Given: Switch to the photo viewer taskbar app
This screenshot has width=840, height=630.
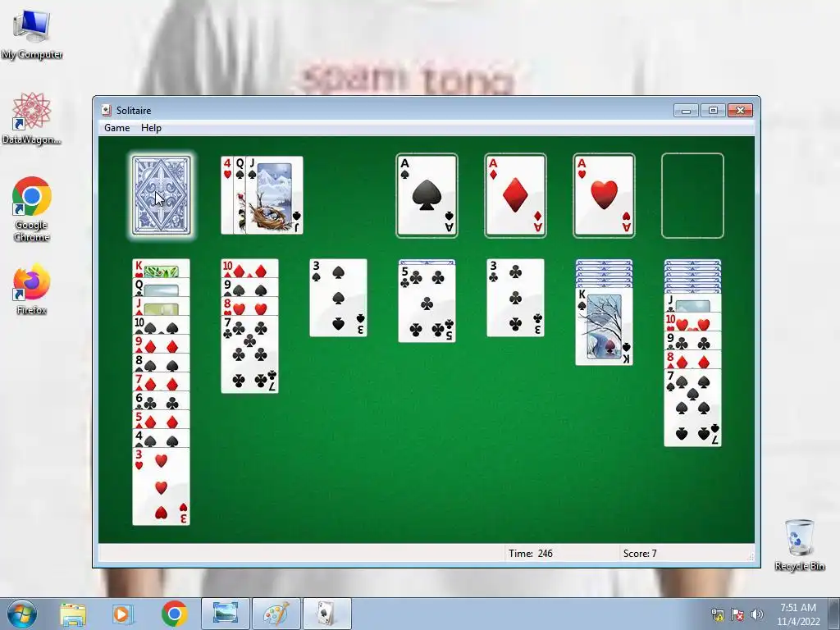Looking at the screenshot, I should click(x=226, y=614).
